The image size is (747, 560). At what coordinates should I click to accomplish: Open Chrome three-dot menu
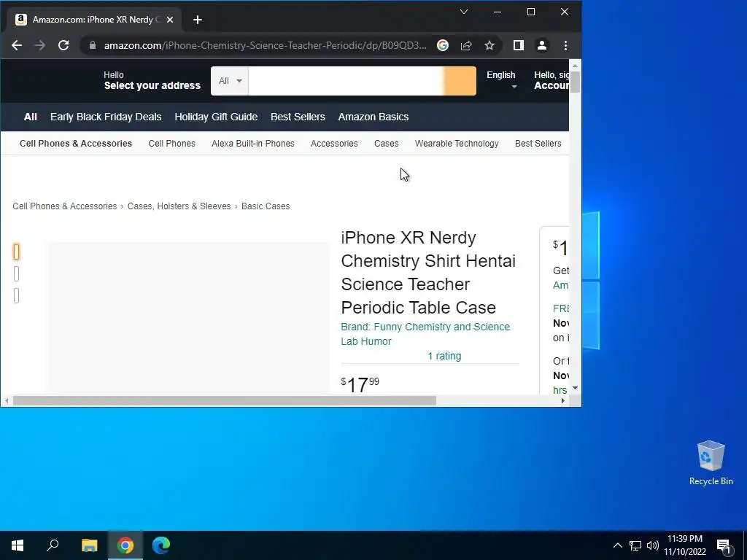(565, 45)
